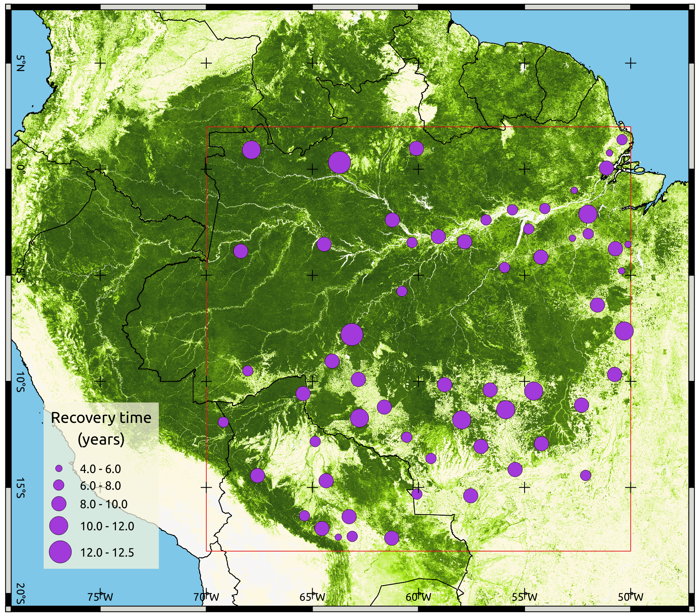Viewport: 700px width, 616px height.
Task: Click the 15°S latitude label
Action: (21, 488)
